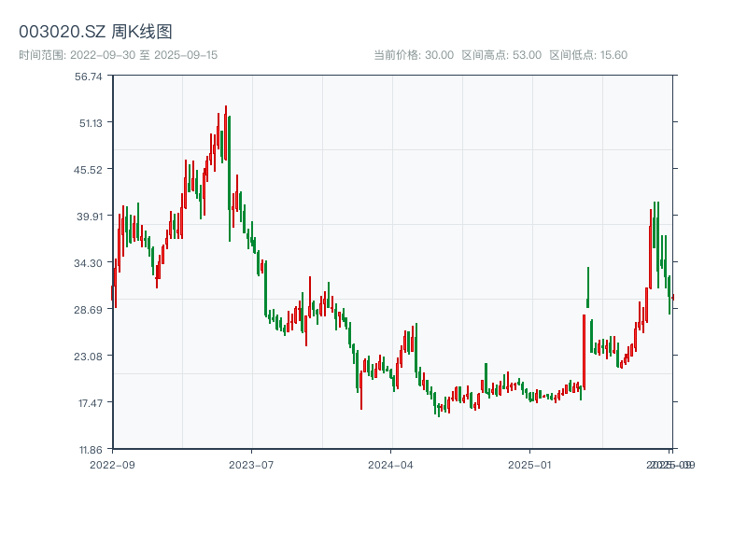This screenshot has width=747, height=560.
Task: Click the 003020.SZ 周K线图 chart title
Action: tap(95, 32)
